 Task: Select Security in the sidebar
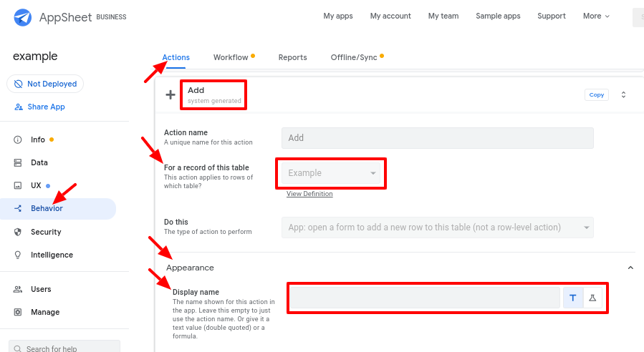(46, 233)
